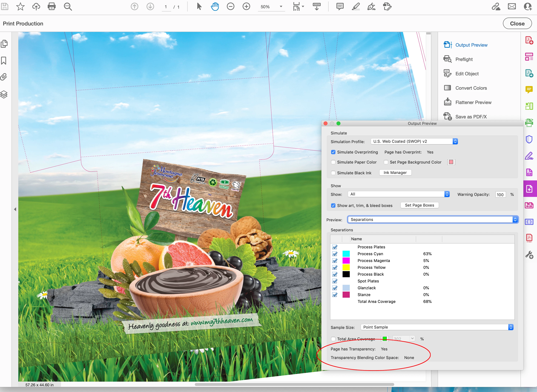Click the page background color swatch
Viewport: 537px width, 392px height.
[x=451, y=162]
